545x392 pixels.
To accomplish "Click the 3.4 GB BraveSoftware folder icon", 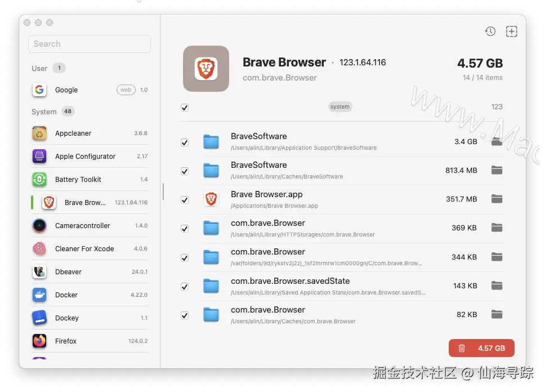I will point(211,141).
